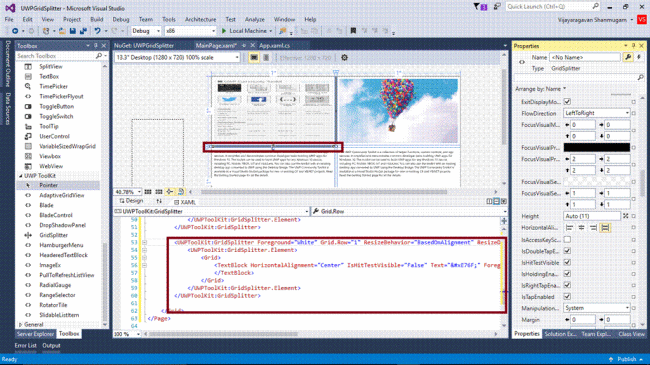Click the swap panes arrows icon
Image resolution: width=650 pixels, height=365 pixels.
coord(159,201)
